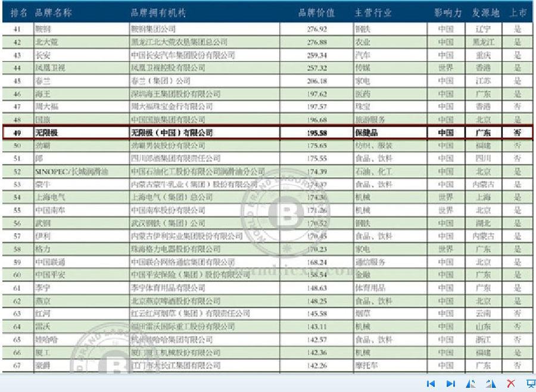Select the industry cell 烟草

click(363, 313)
